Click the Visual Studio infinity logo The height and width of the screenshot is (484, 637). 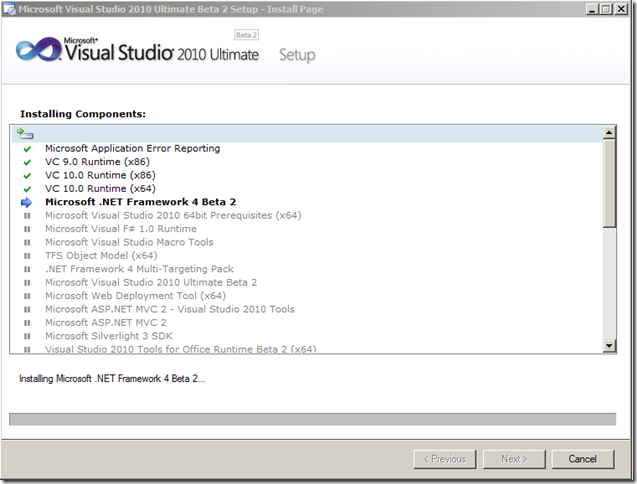[39, 50]
